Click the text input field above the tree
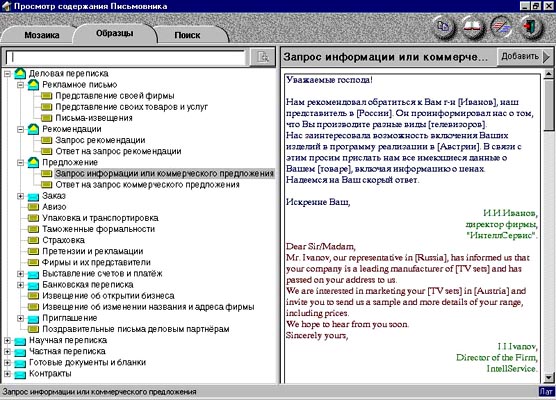Viewport: 556px width, 400px height. (125, 57)
